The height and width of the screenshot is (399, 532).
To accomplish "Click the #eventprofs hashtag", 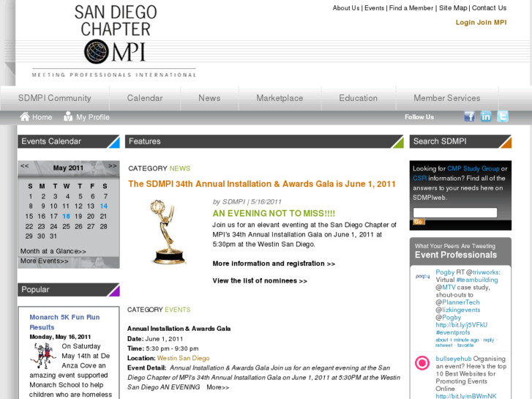I will [453, 332].
